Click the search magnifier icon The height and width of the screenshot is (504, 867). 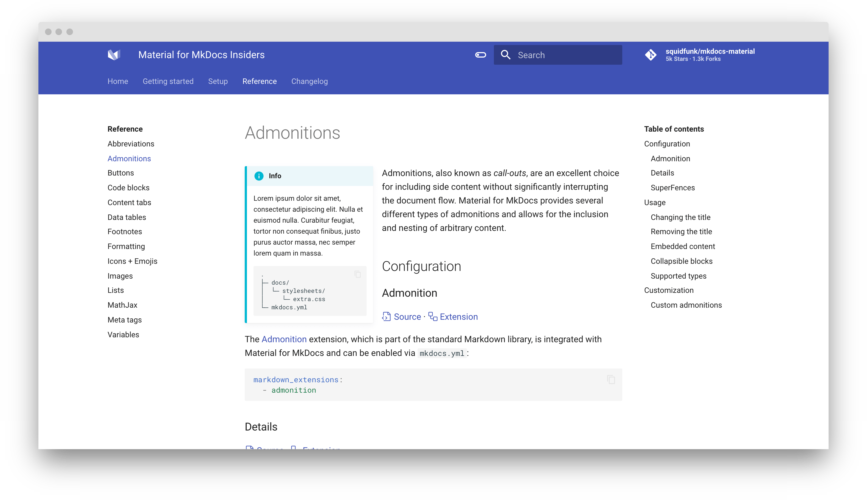[505, 55]
